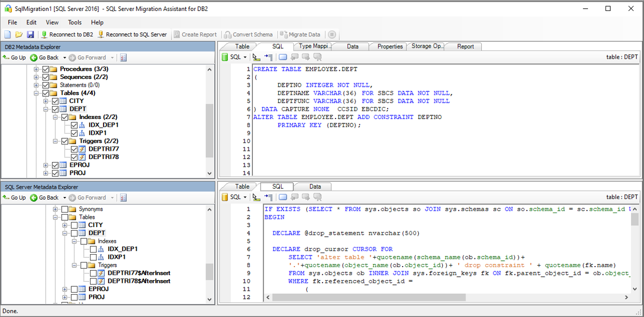Uncheck the DB2 CITY table checkbox

click(x=55, y=101)
